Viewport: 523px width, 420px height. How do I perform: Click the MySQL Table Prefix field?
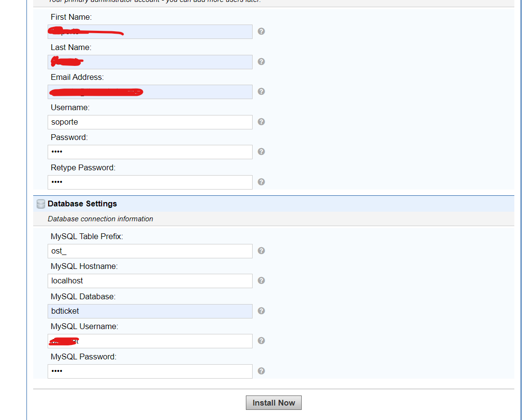coord(150,251)
